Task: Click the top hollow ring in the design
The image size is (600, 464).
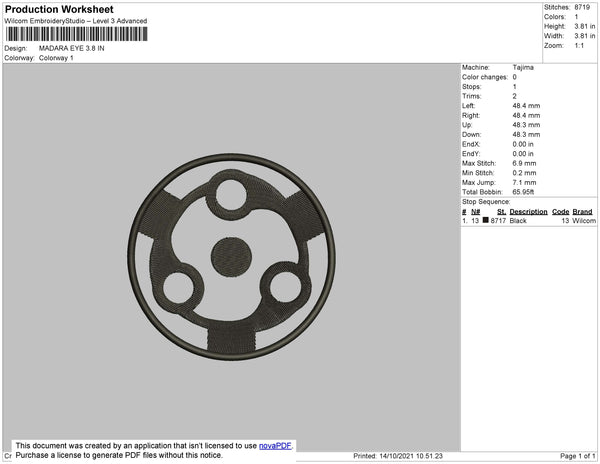Action: [x=231, y=194]
